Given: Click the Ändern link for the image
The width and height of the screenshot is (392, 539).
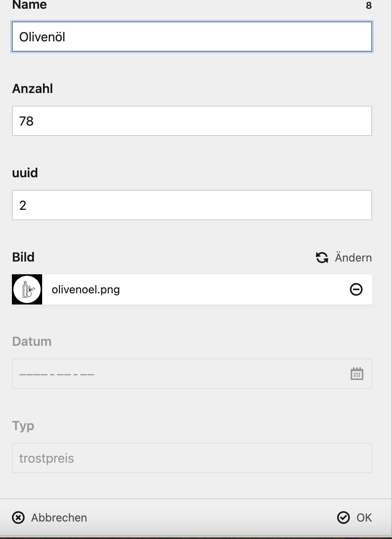Looking at the screenshot, I should click(x=353, y=258).
